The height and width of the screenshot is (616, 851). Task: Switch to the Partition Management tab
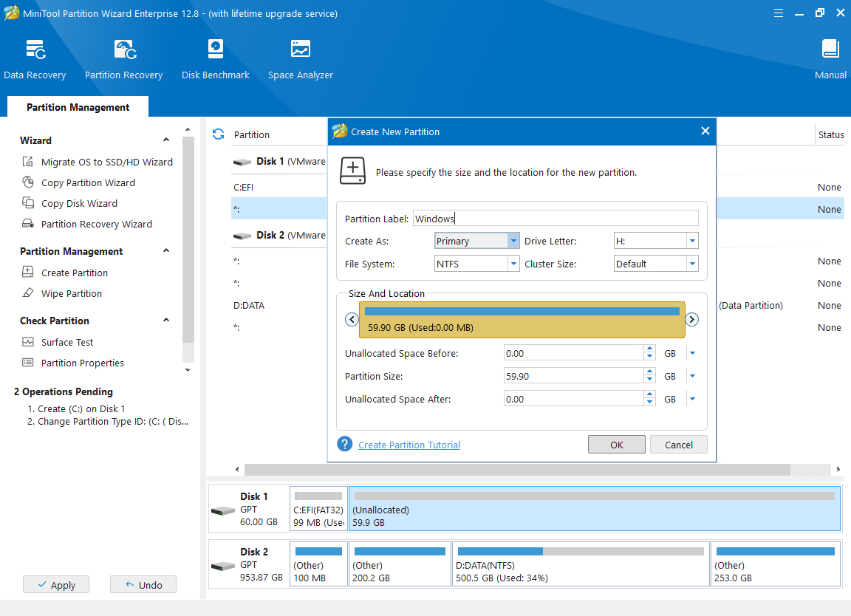coord(78,107)
